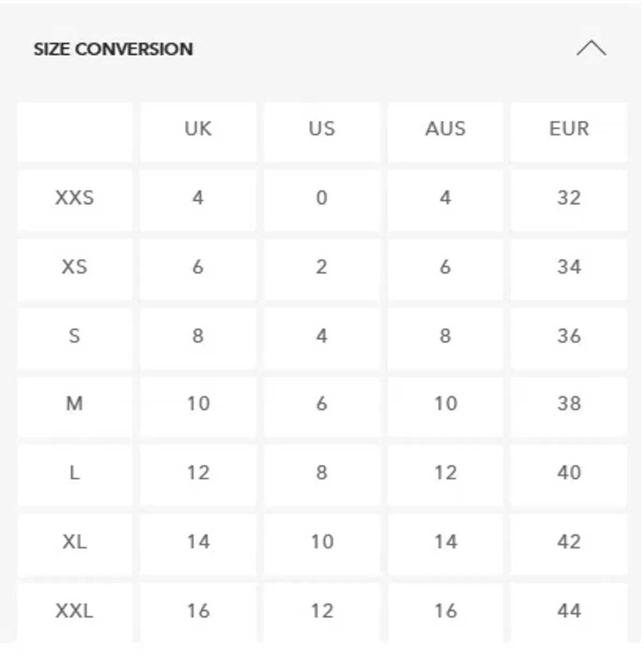Click the AUS column header cell
The height and width of the screenshot is (666, 644).
coord(445,129)
